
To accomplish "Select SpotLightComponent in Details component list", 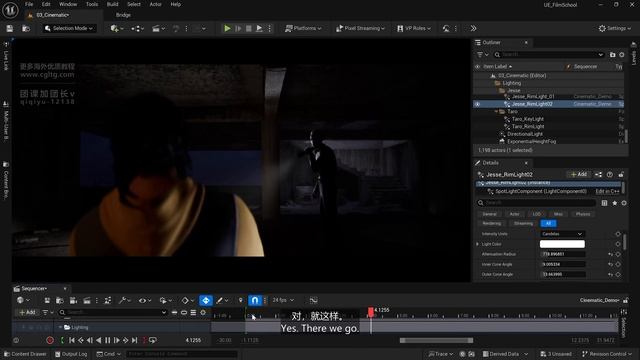I will pos(541,191).
